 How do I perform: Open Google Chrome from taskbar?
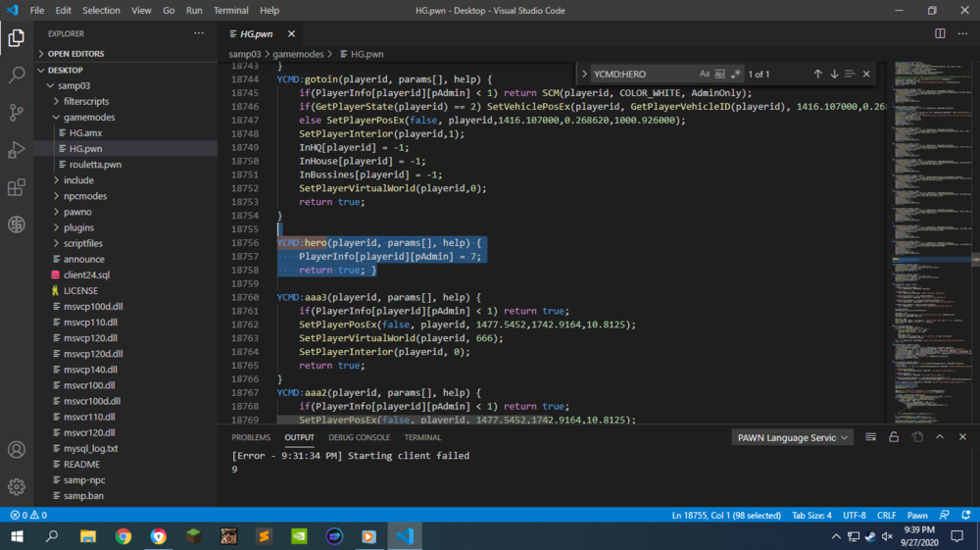(123, 536)
